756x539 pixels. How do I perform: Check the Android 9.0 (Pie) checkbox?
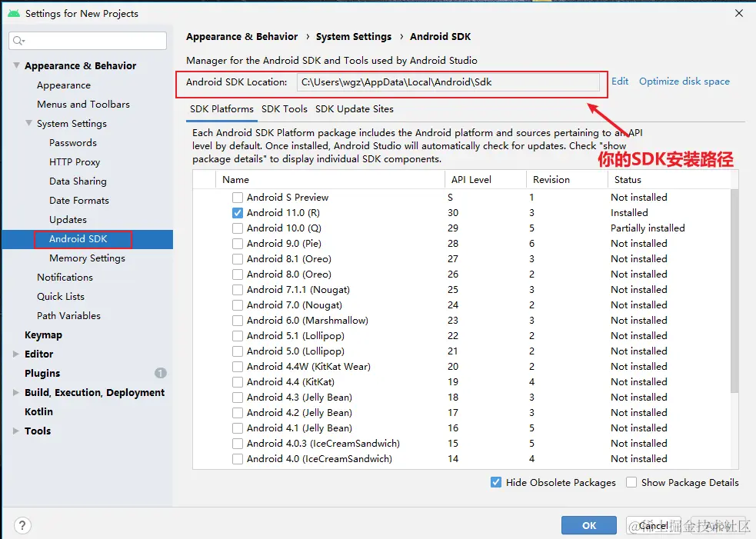tap(237, 244)
